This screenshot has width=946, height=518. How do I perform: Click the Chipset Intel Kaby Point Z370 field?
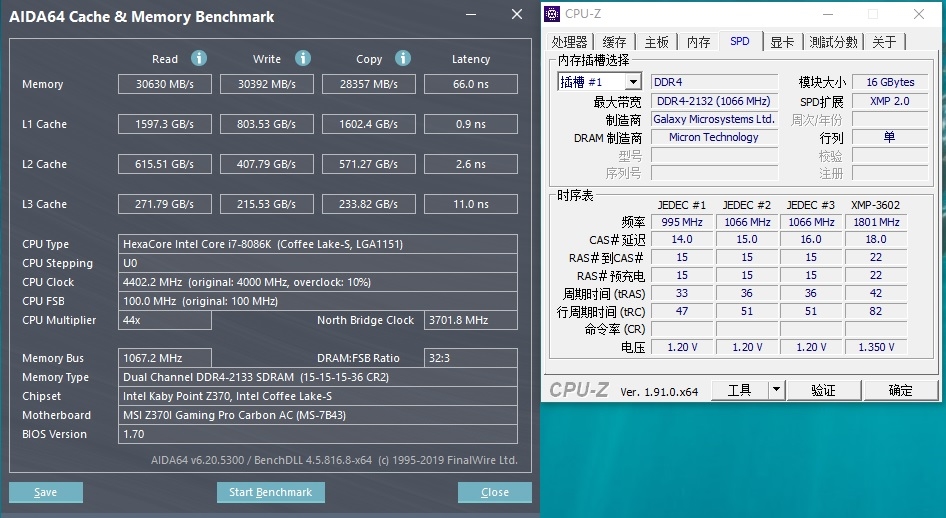click(x=318, y=396)
